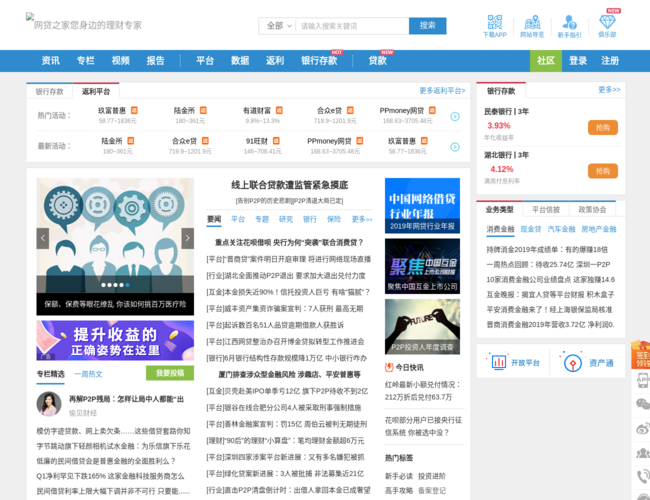Click the green 我要投稿 button
Viewport: 650px width, 500px height.
[170, 373]
